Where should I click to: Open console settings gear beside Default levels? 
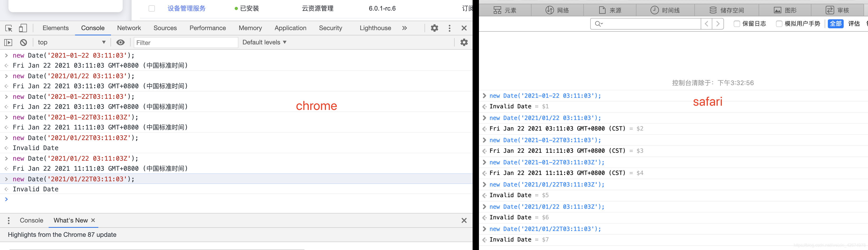click(464, 42)
